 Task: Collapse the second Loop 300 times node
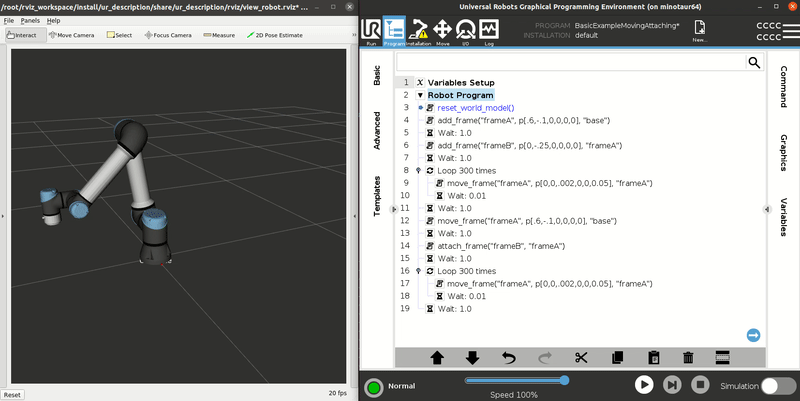tap(419, 271)
